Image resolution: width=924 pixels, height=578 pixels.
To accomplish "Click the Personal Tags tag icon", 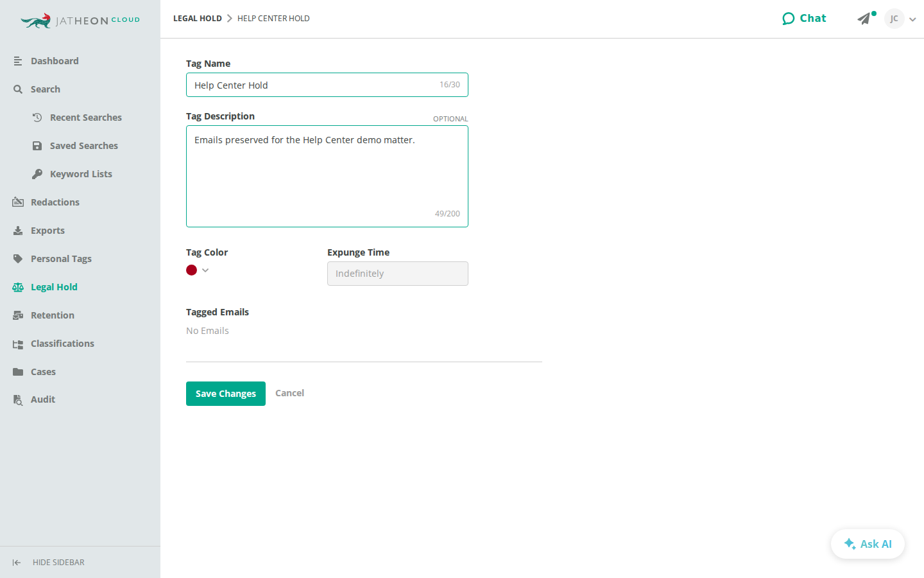I will click(18, 259).
